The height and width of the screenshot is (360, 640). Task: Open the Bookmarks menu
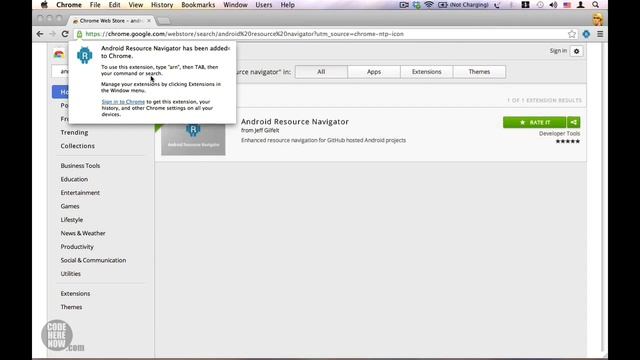point(198,5)
